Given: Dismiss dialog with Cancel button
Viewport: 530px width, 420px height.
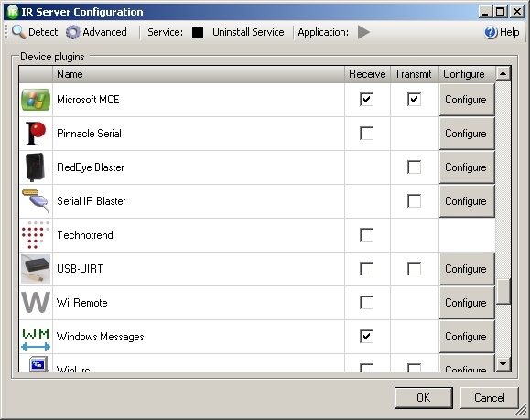Looking at the screenshot, I should (x=490, y=398).
